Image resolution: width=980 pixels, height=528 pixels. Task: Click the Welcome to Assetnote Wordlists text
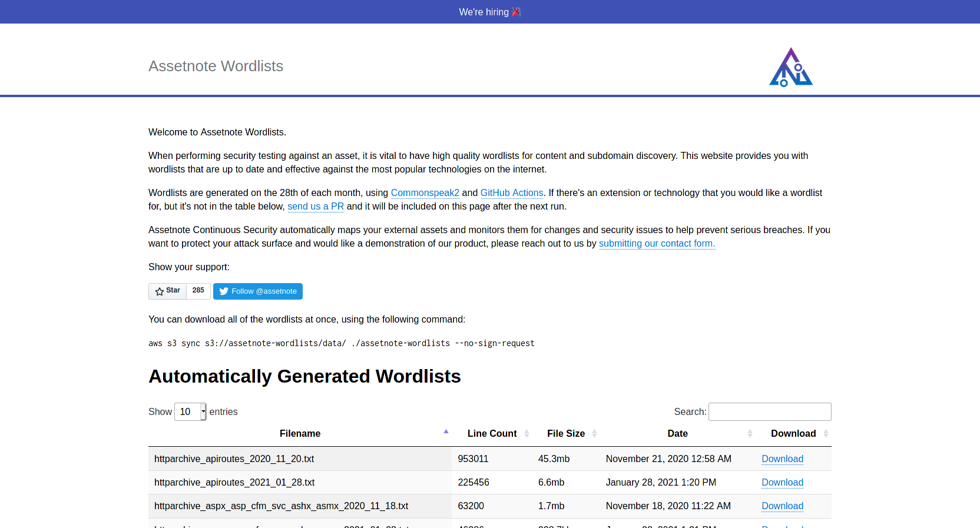(217, 132)
